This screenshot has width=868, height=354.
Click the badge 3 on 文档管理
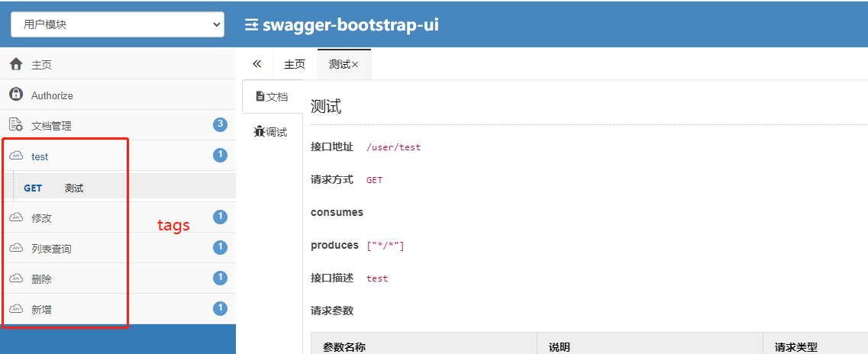(221, 124)
